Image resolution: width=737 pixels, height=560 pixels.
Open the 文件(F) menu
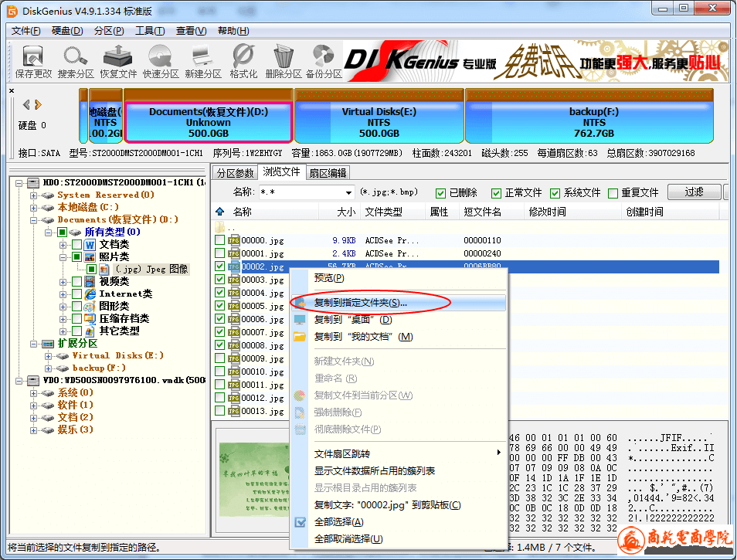click(x=25, y=31)
